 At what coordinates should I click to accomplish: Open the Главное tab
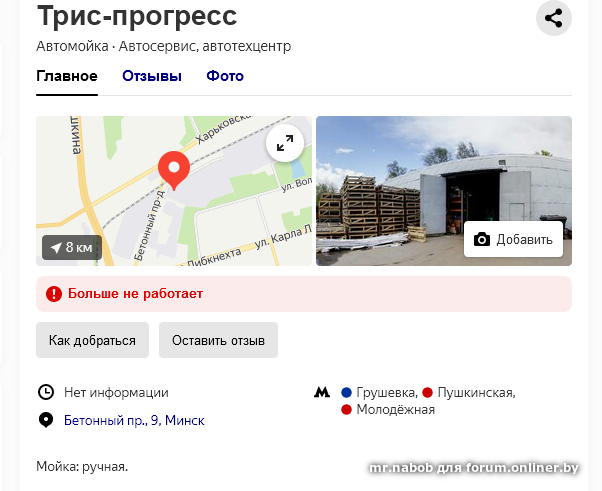67,76
